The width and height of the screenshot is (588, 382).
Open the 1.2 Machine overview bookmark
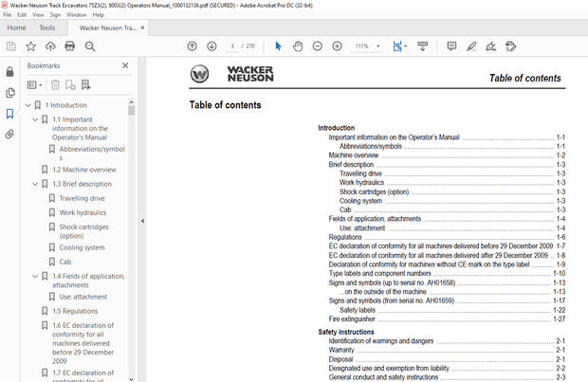tap(84, 170)
